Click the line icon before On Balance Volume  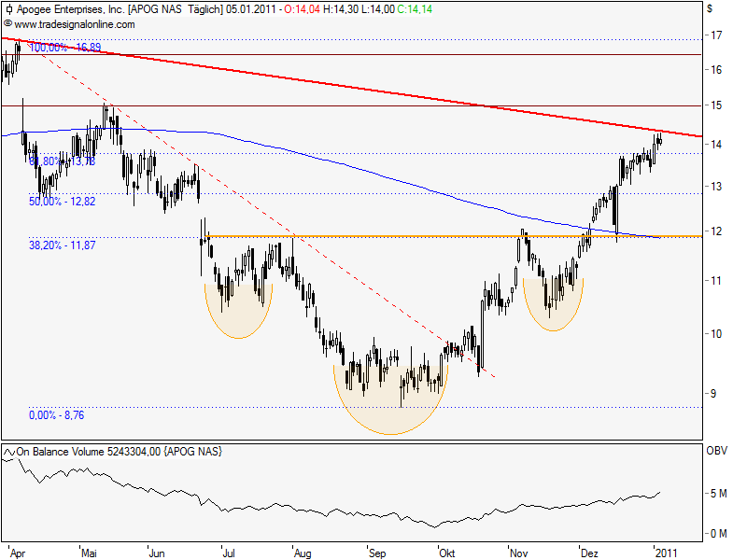point(8,452)
